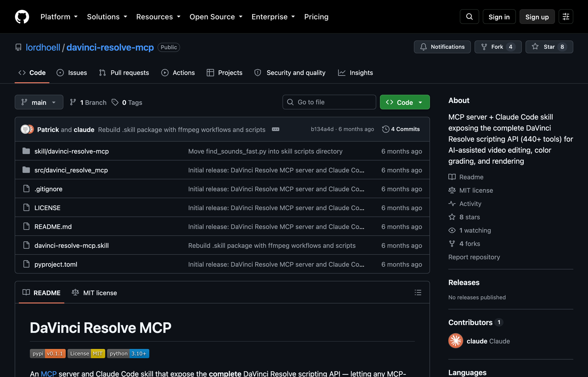This screenshot has width=588, height=377.
Task: Open the claude contributor avatar
Action: (x=456, y=341)
